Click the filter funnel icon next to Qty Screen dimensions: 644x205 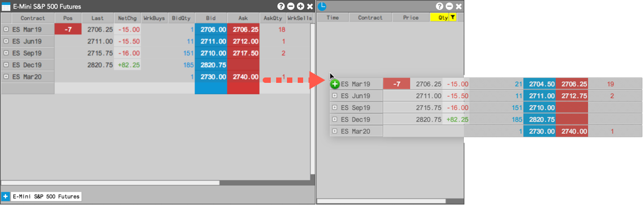[453, 17]
